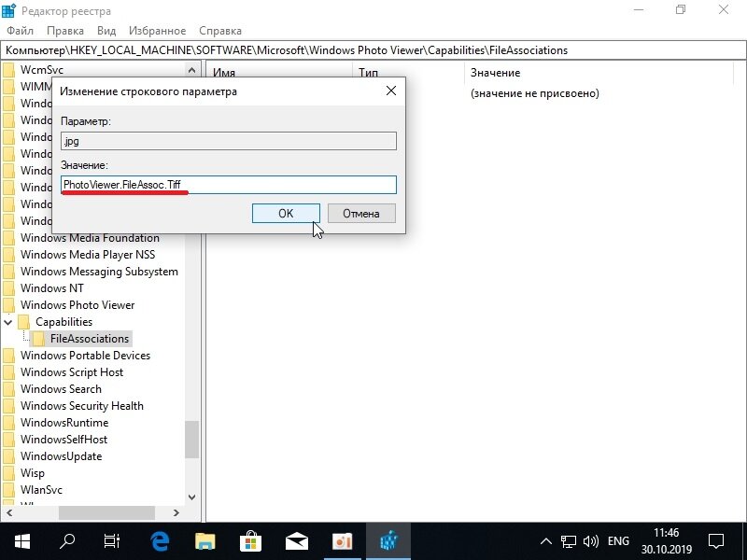Open the Правка menu

65,31
